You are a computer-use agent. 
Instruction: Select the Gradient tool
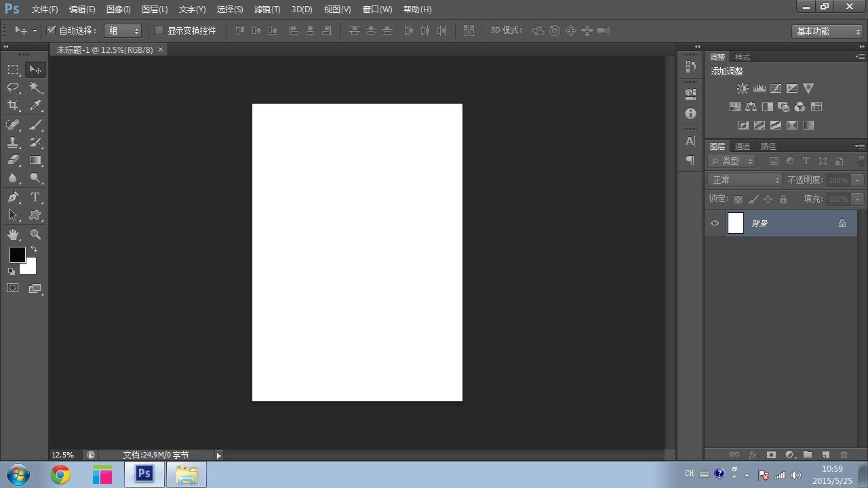coord(35,161)
